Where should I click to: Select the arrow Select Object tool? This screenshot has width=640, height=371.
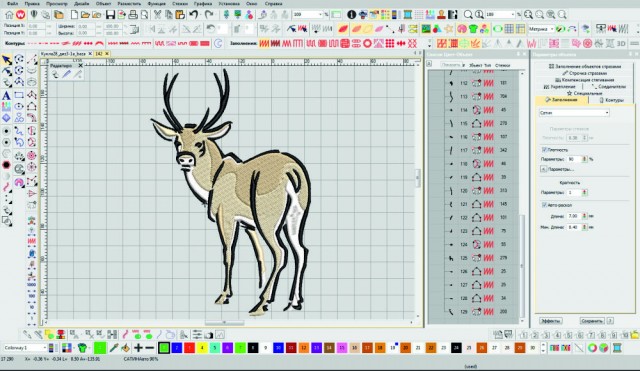[7, 60]
